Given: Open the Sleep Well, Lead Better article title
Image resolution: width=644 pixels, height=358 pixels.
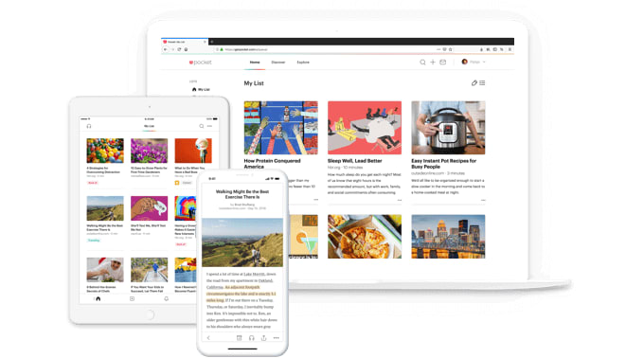Looking at the screenshot, I should point(354,161).
